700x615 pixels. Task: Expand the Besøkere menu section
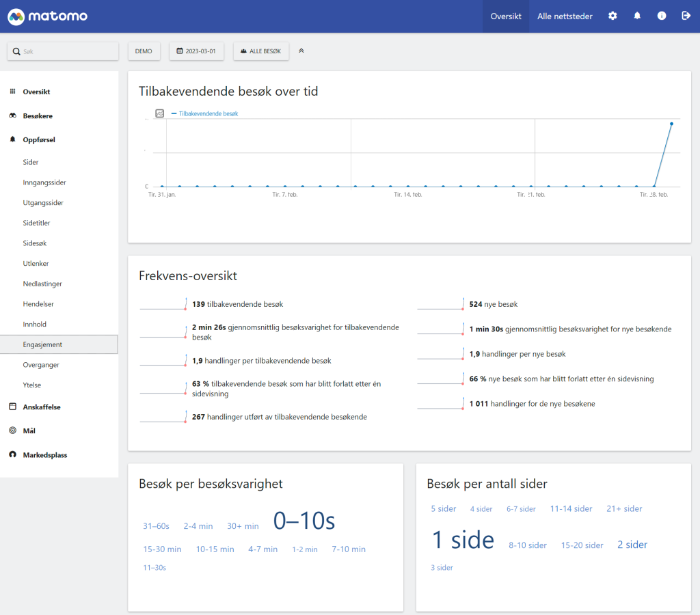pyautogui.click(x=38, y=115)
